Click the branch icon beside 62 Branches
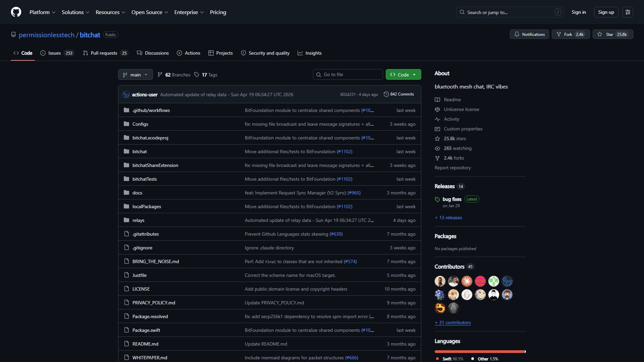 click(160, 75)
